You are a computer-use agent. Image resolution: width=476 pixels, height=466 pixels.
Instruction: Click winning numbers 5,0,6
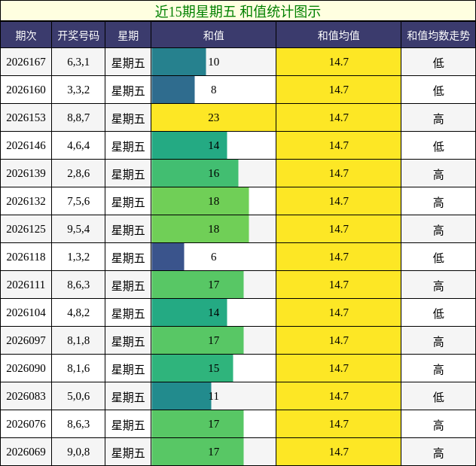coord(78,396)
